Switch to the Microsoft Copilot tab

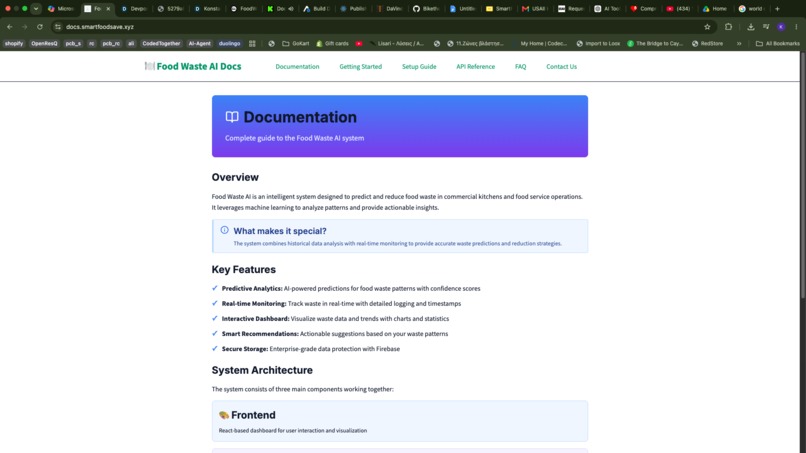pos(61,9)
